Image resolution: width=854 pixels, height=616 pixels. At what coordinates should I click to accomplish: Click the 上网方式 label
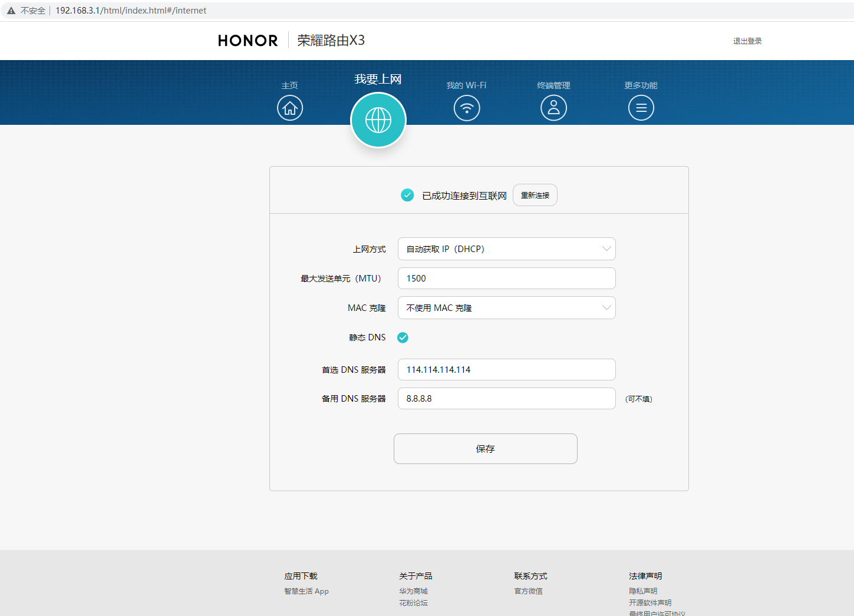[369, 250]
